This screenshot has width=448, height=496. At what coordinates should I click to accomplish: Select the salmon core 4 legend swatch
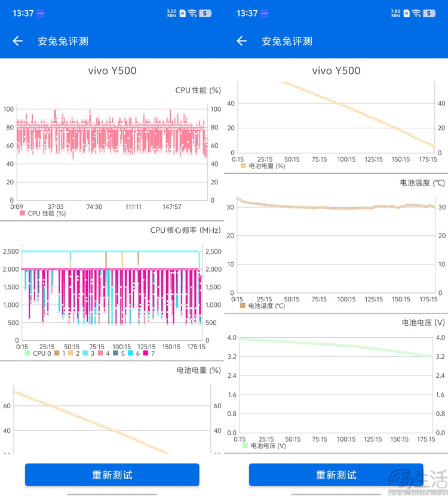coord(100,353)
